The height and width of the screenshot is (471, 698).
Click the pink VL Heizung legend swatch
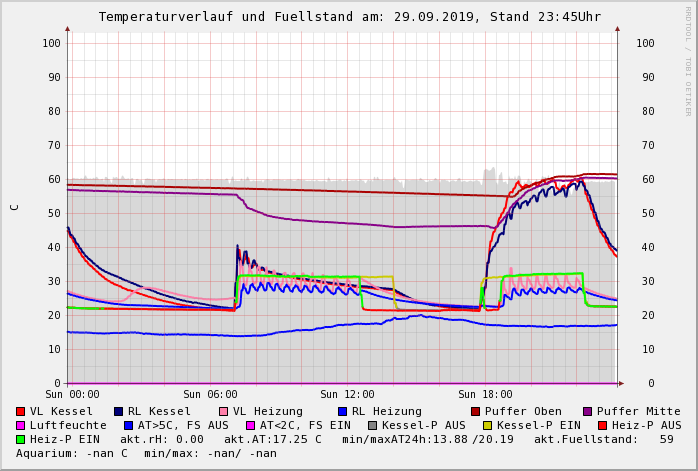click(223, 411)
